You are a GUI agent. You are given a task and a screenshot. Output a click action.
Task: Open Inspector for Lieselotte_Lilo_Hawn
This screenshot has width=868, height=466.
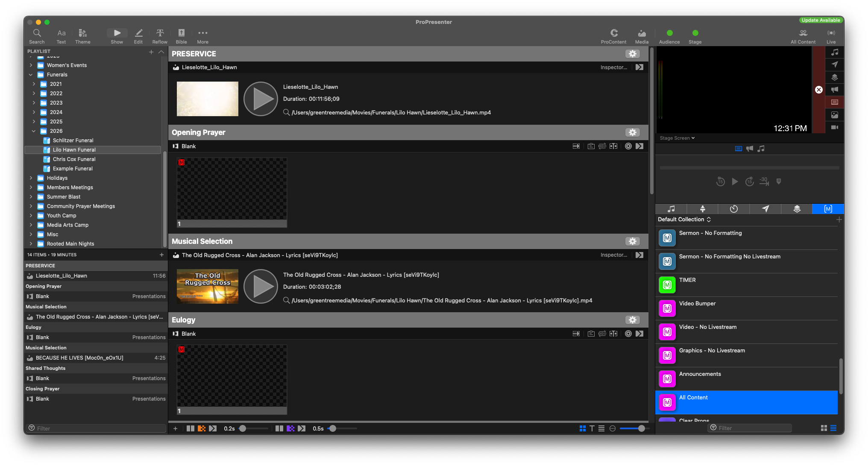click(614, 67)
